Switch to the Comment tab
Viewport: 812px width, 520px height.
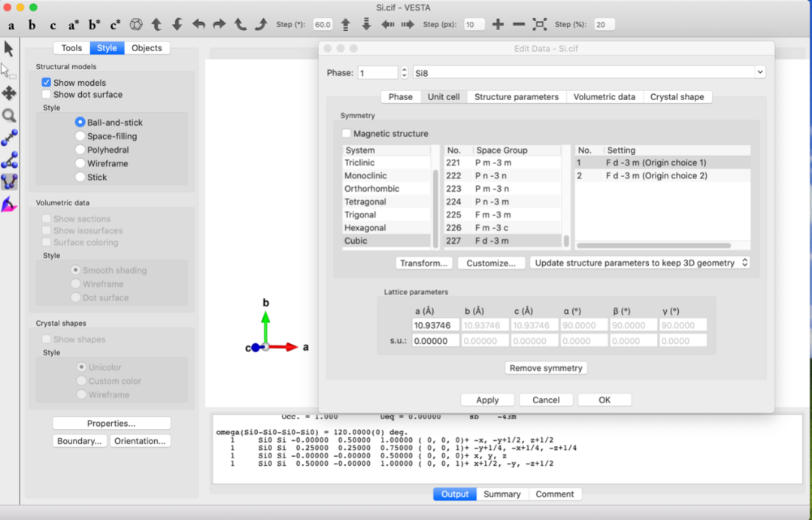coord(555,494)
